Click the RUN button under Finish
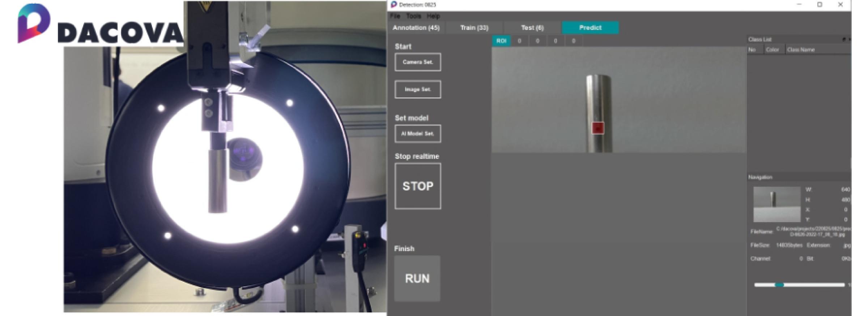 tap(417, 278)
